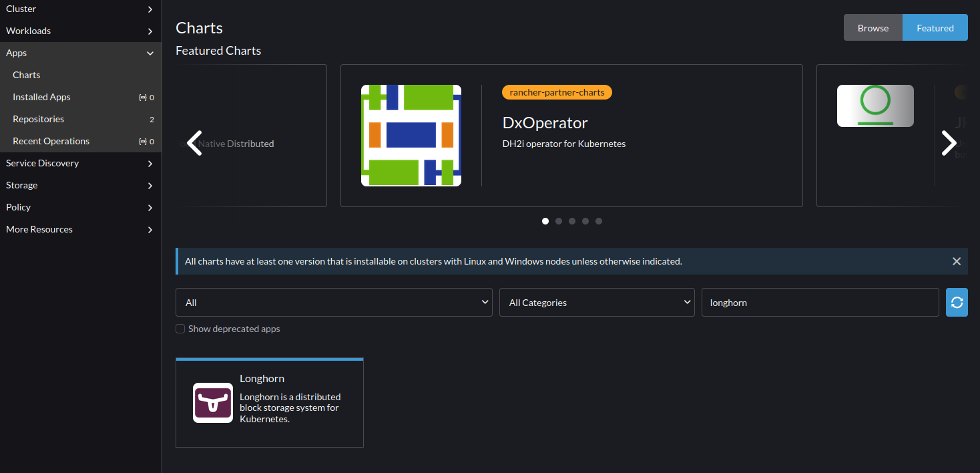Click the Longhorn distributed block storage description
This screenshot has width=980, height=473.
tap(290, 408)
